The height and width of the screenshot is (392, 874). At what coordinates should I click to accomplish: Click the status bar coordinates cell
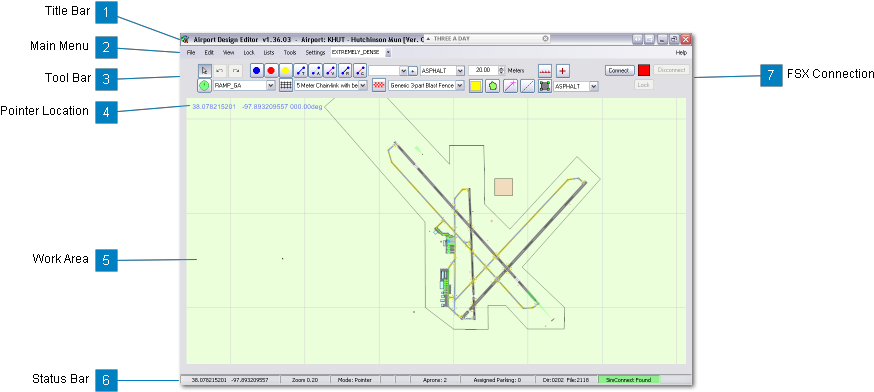click(230, 380)
